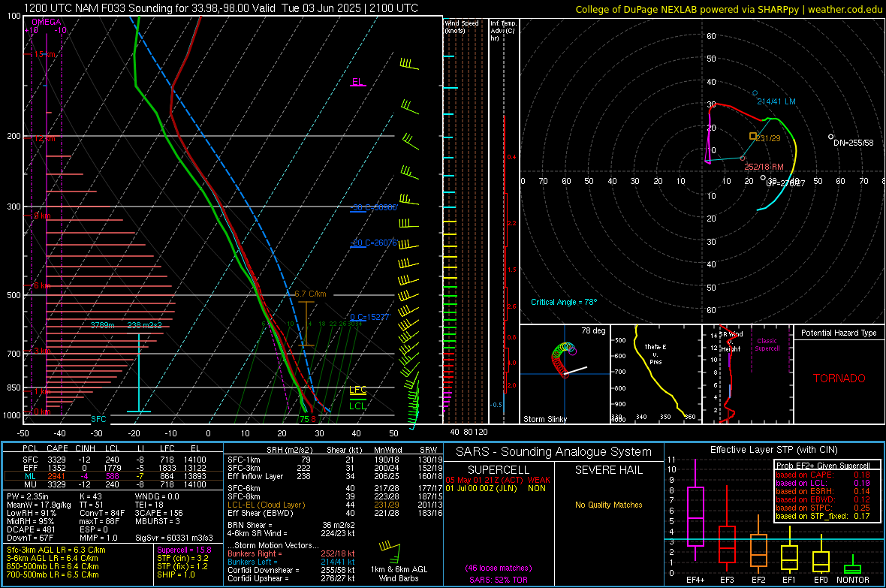This screenshot has width=886, height=588.
Task: Click the orange square marker on hodograph
Action: (752, 136)
